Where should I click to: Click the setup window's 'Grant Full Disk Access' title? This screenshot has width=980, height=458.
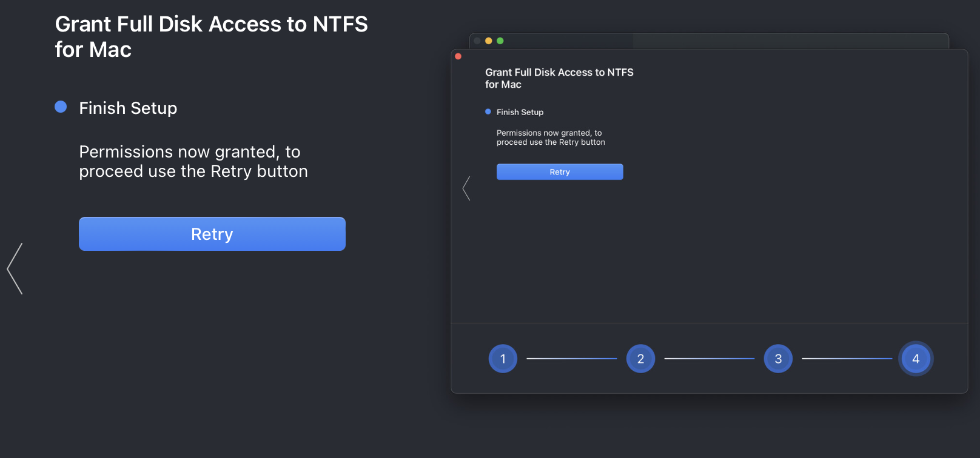[x=559, y=78]
